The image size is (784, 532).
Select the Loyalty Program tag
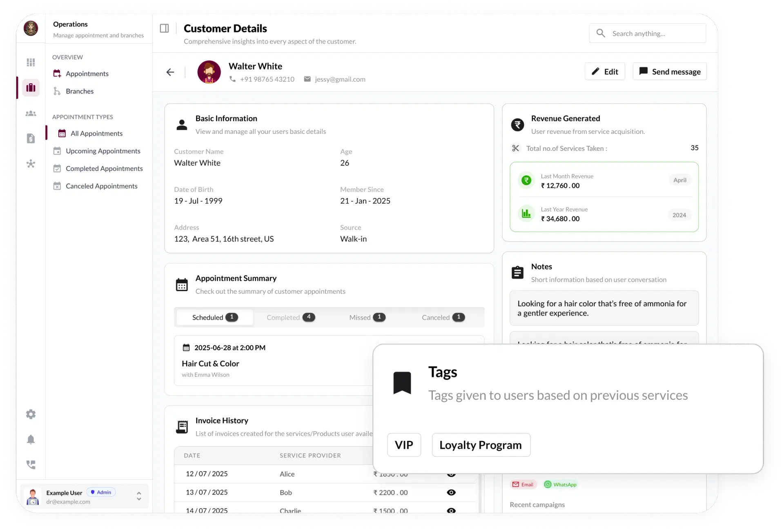481,445
